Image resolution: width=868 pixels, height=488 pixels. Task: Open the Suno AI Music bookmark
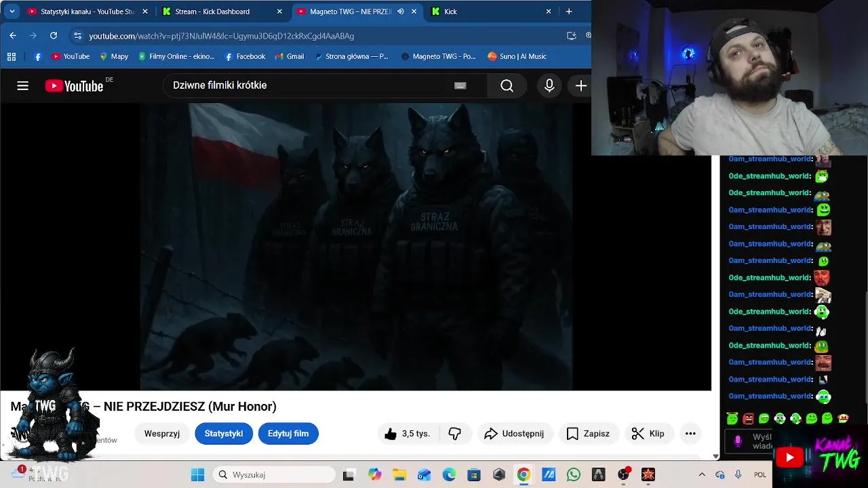coord(517,57)
